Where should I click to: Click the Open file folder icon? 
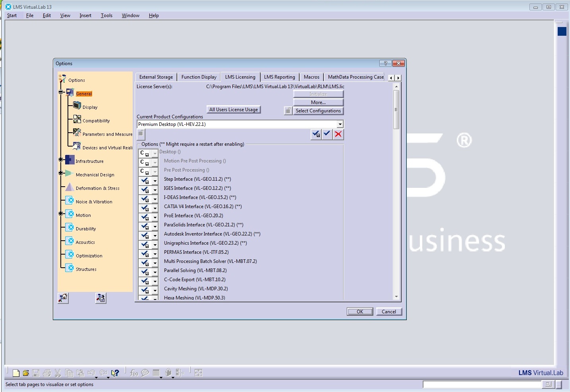click(26, 373)
